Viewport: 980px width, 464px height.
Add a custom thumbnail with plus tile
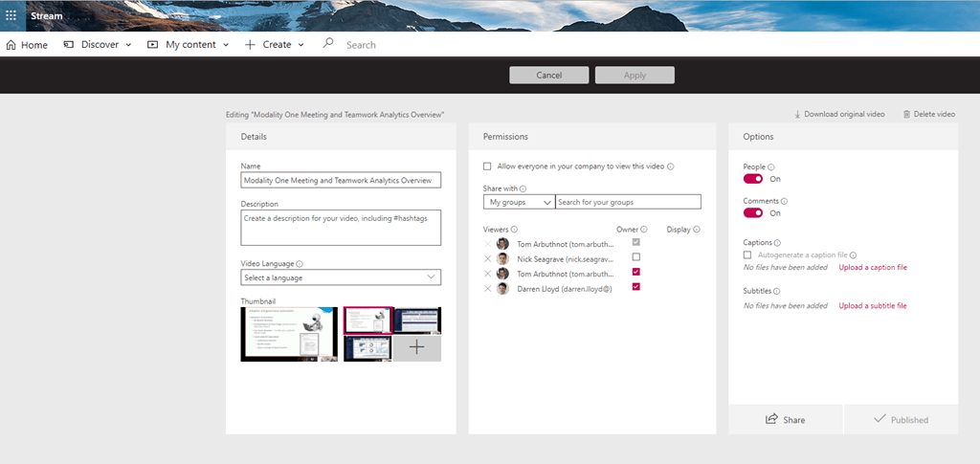417,347
